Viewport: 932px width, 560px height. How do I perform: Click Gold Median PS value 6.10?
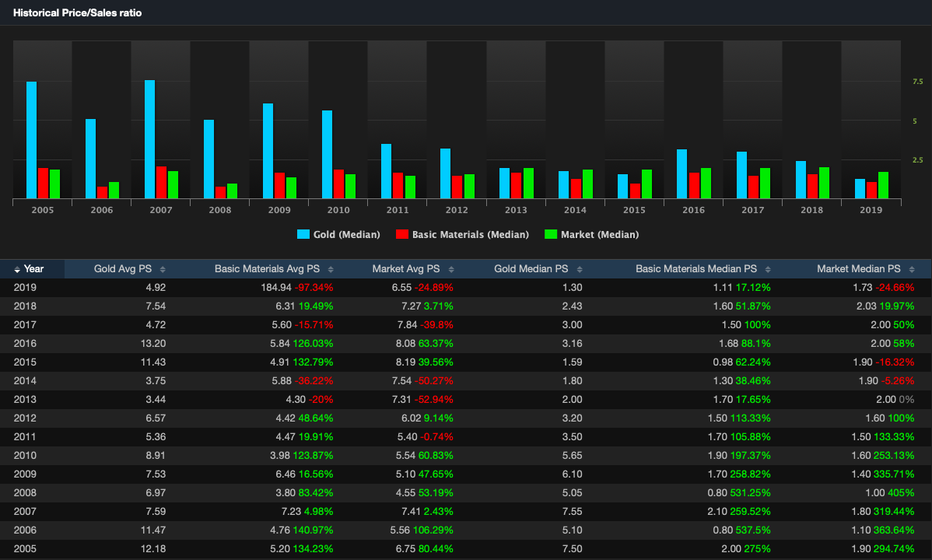click(x=573, y=474)
